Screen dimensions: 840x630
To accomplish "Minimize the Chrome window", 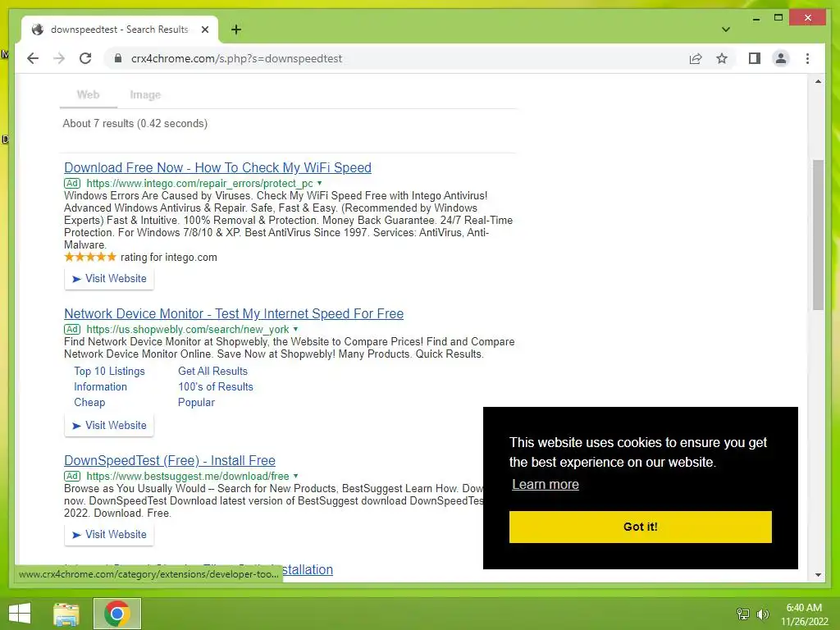I will coord(756,18).
